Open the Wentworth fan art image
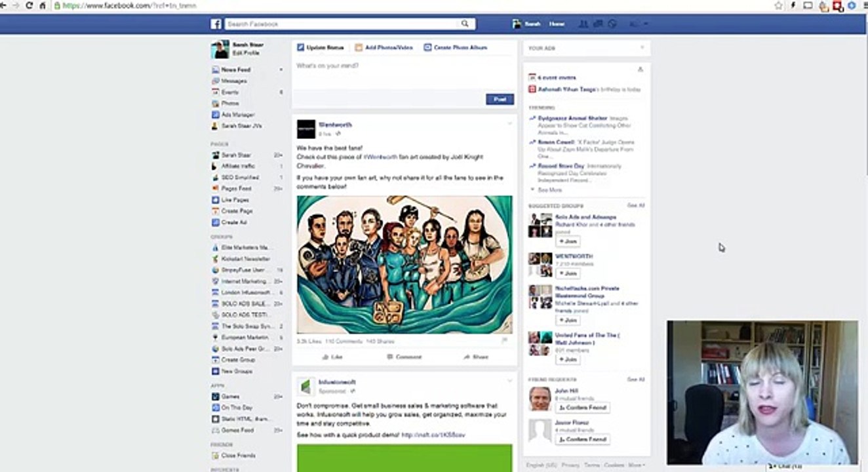The width and height of the screenshot is (868, 472). coord(404,265)
